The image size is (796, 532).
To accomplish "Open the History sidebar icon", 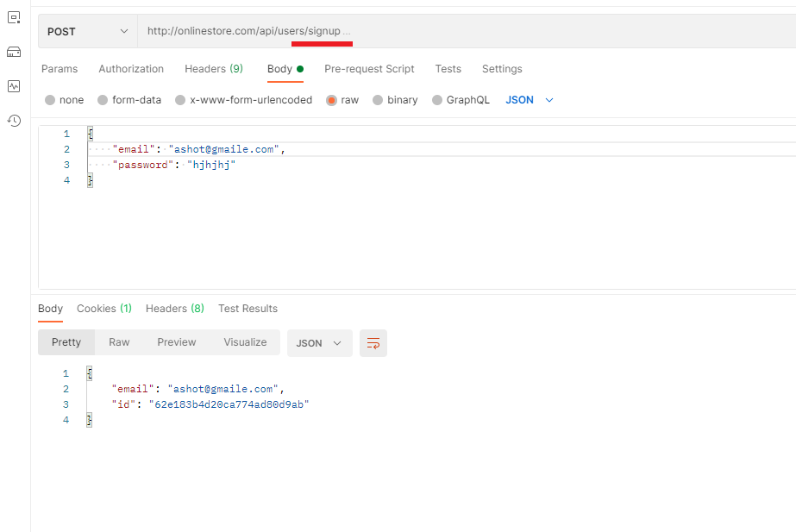I will (x=14, y=121).
